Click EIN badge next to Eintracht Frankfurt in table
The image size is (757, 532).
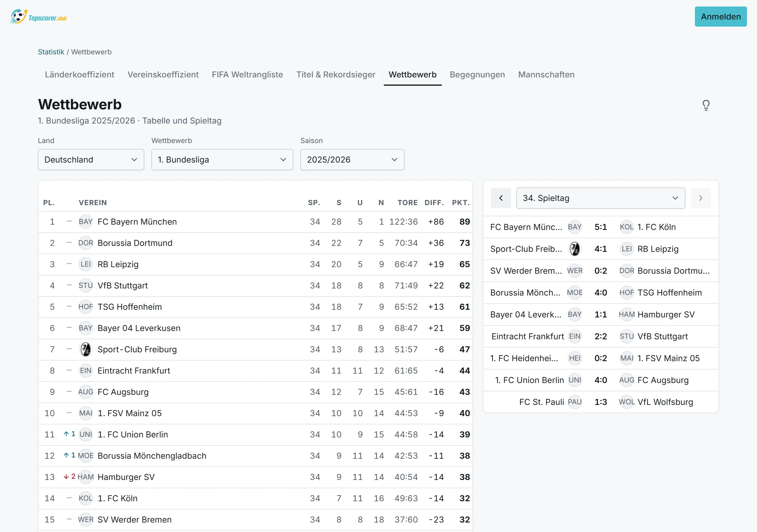[x=86, y=371]
